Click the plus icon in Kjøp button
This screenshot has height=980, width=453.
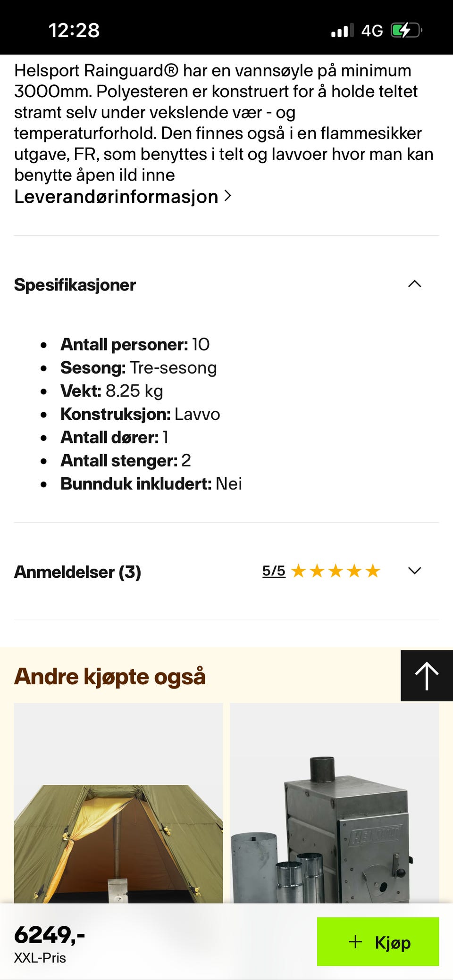(355, 942)
